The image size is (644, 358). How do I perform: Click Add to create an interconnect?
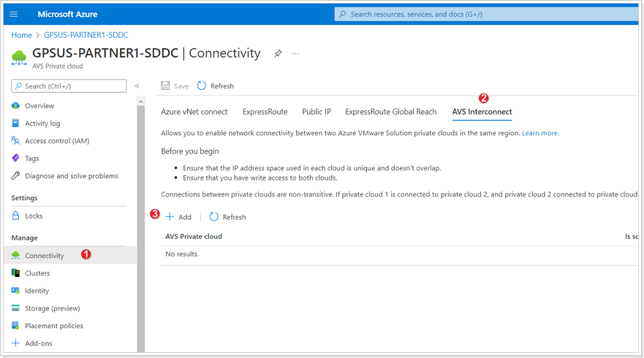coord(185,217)
